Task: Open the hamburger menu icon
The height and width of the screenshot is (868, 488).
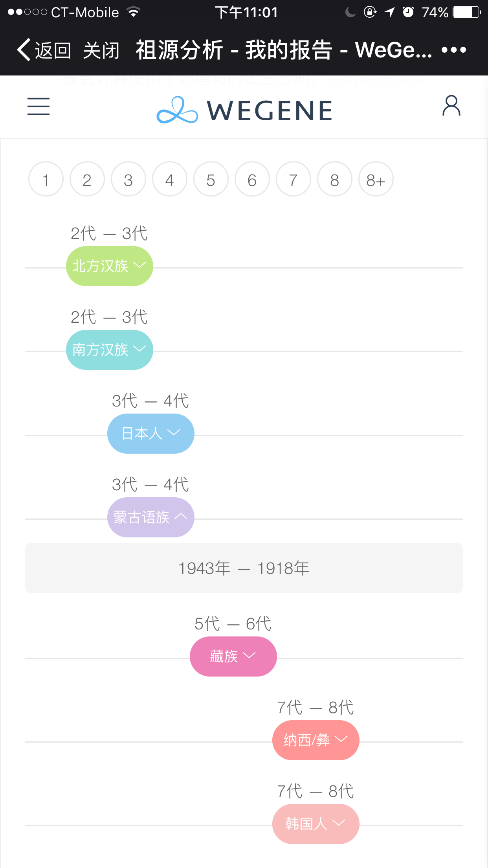Action: click(39, 107)
